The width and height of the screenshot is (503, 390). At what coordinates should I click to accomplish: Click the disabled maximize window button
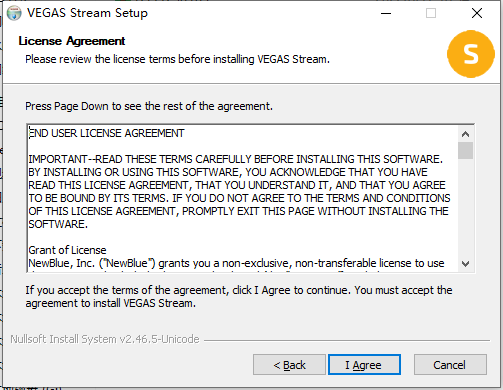431,13
